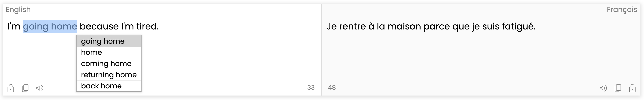Viewport: 644px width, 100px height.
Task: Play audio of the English sentence
Action: point(40,88)
